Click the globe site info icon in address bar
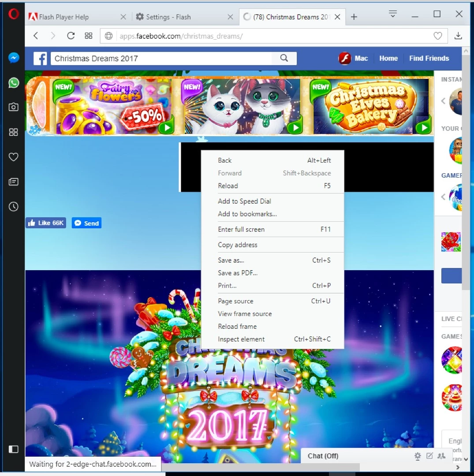Viewport: 474px width, 476px height. pyautogui.click(x=109, y=36)
